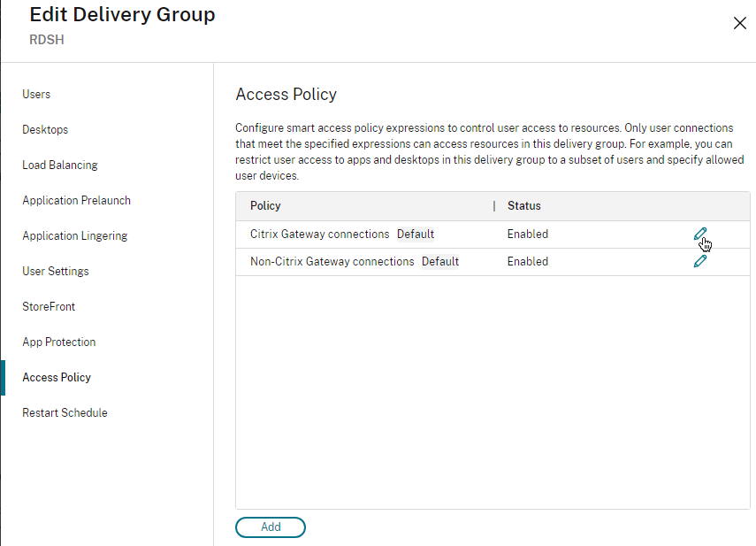The image size is (756, 546).
Task: Select the Access Policy section
Action: (57, 377)
